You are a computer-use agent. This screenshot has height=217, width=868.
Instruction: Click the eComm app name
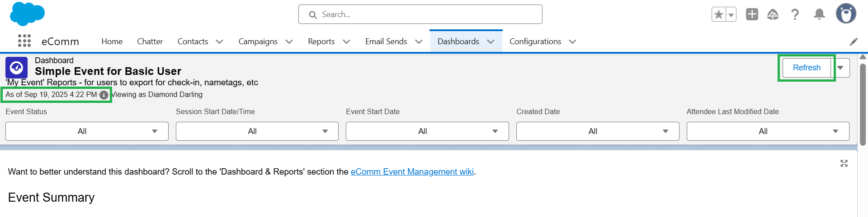tap(60, 42)
